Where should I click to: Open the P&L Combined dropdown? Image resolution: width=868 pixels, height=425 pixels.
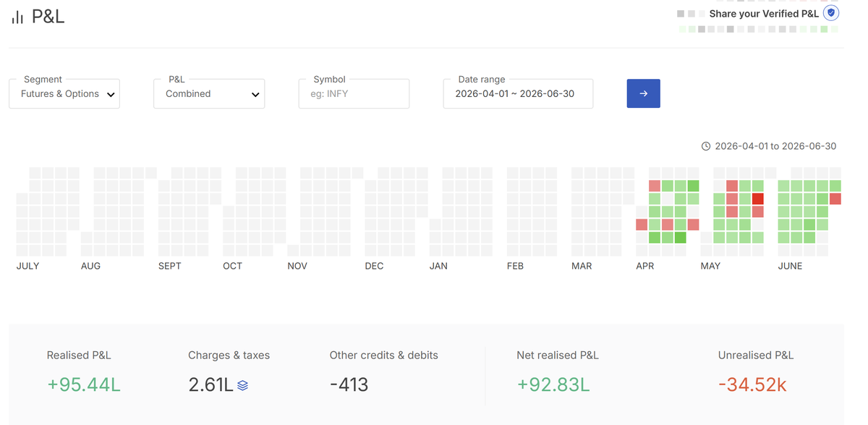pos(209,93)
